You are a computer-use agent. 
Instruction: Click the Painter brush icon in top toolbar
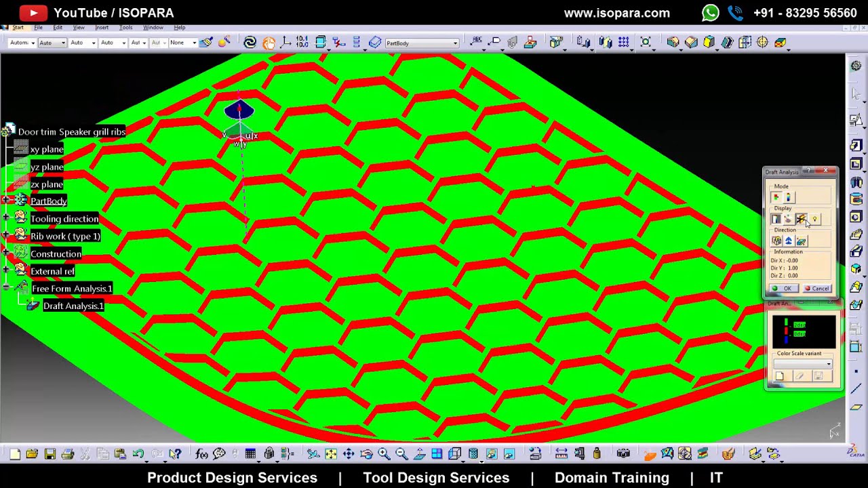206,43
